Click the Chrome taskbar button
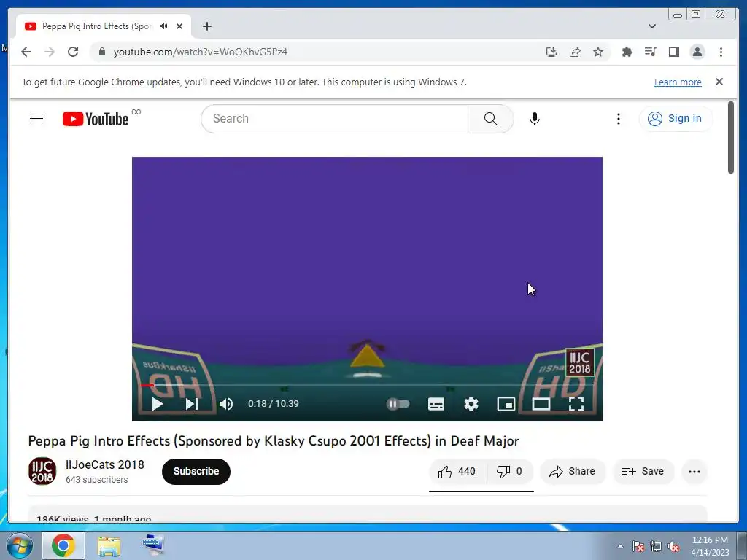This screenshot has height=560, width=747. click(63, 545)
